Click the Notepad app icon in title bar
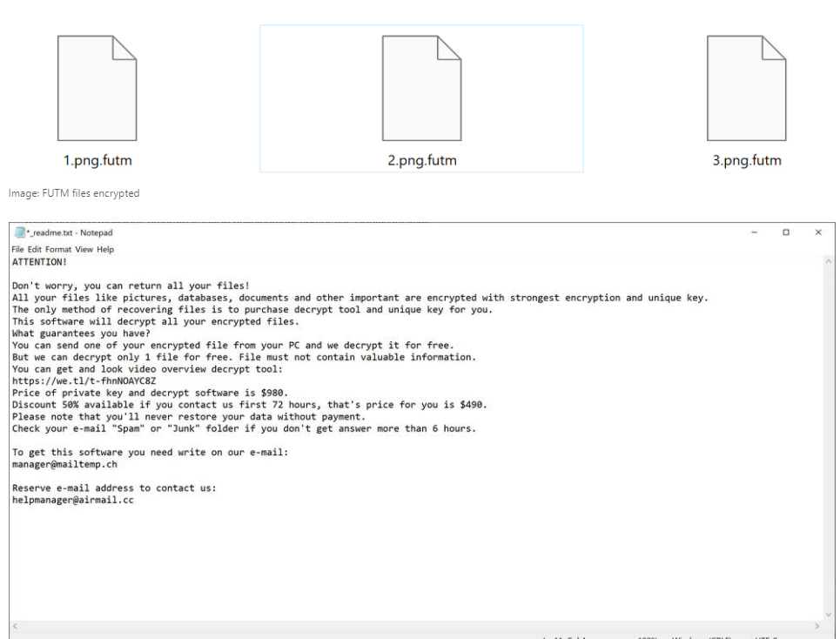The width and height of the screenshot is (840, 639). [20, 232]
